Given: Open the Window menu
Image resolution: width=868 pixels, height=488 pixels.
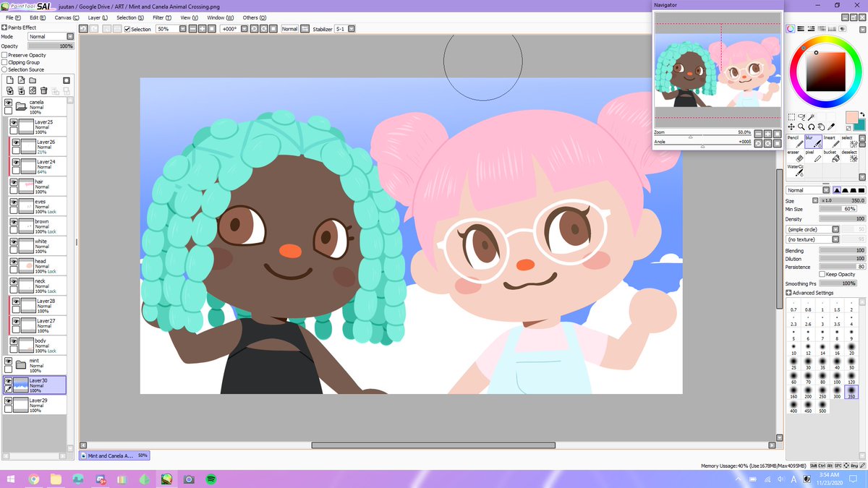Looking at the screenshot, I should click(220, 17).
